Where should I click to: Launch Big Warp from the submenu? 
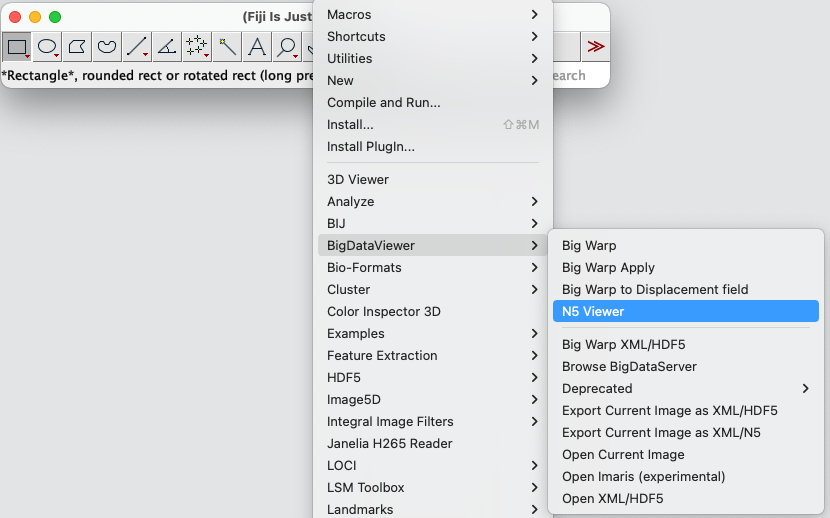(x=685, y=246)
